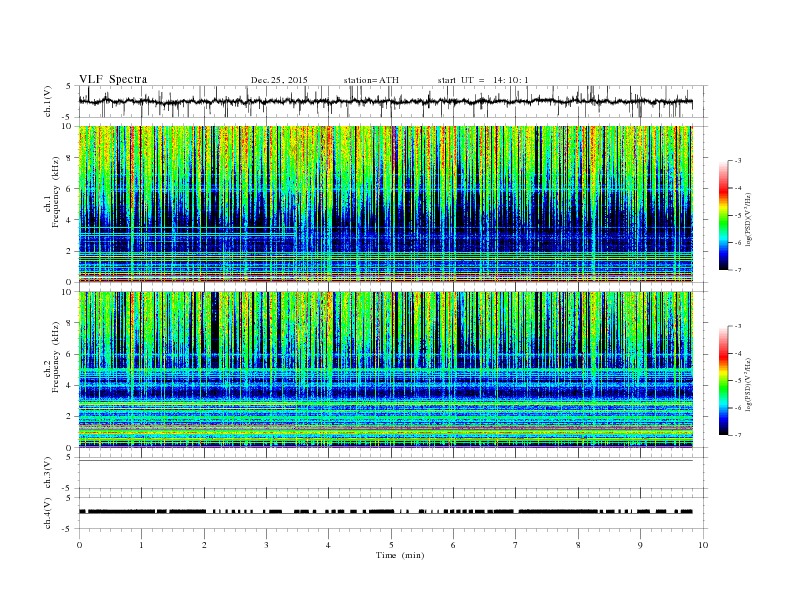Screen dimensions: 792x612
Task: Click the '-7' tick on ch.2 colorbar
Action: (x=738, y=435)
